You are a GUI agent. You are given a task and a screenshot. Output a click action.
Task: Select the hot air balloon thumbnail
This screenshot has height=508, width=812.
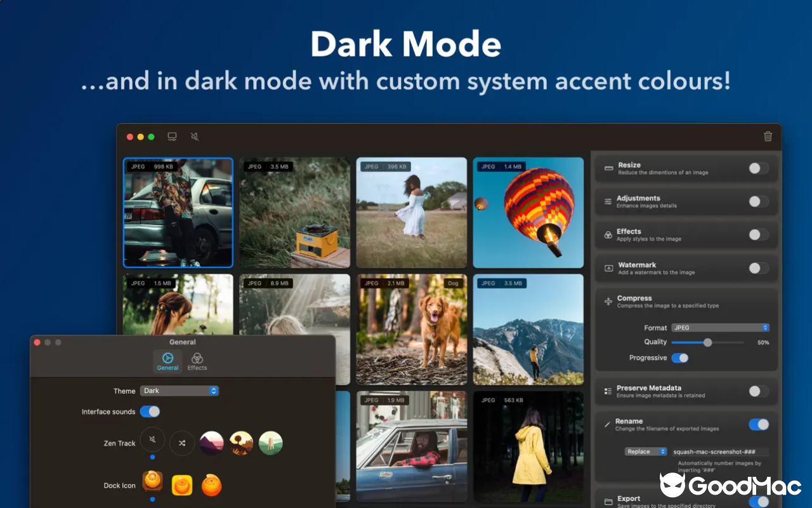pyautogui.click(x=528, y=213)
